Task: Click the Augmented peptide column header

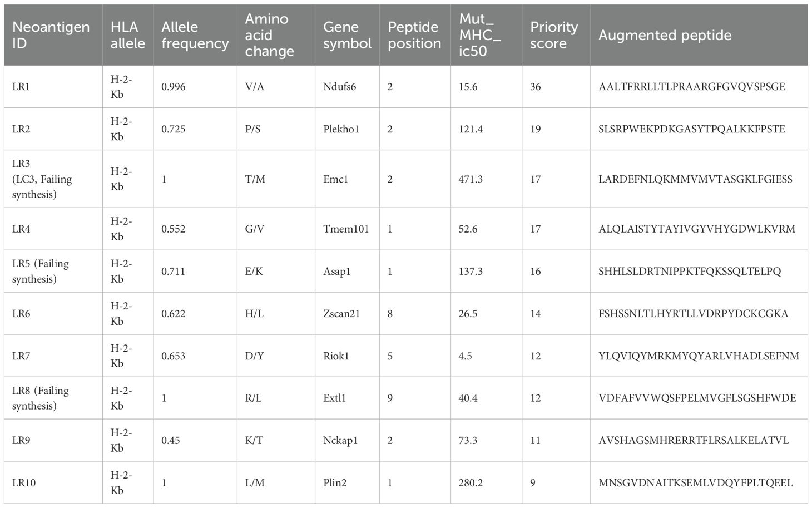Action: [665, 35]
